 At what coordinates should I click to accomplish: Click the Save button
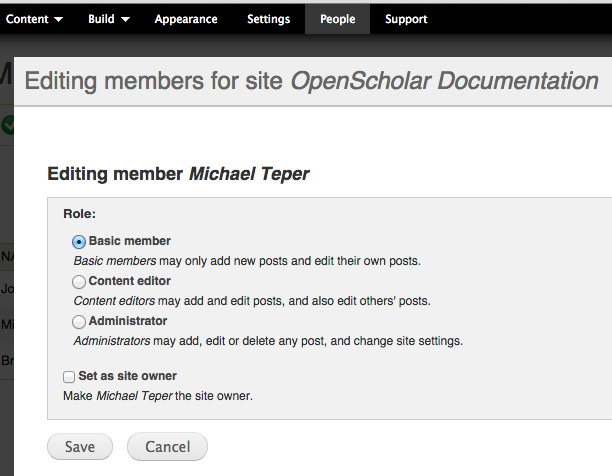tap(80, 447)
